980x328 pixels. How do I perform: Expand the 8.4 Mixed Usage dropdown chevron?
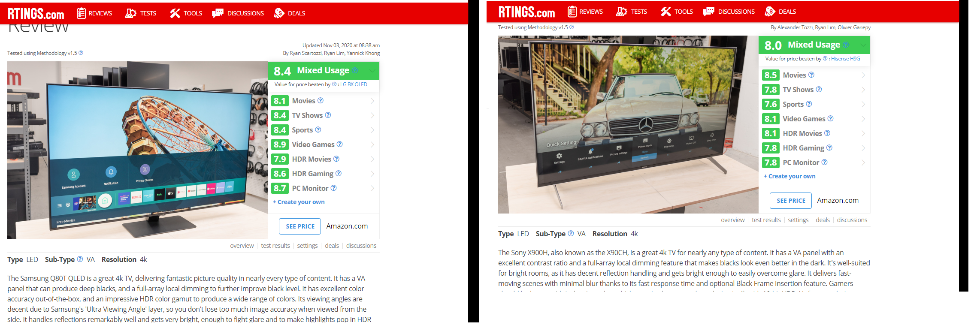point(372,71)
